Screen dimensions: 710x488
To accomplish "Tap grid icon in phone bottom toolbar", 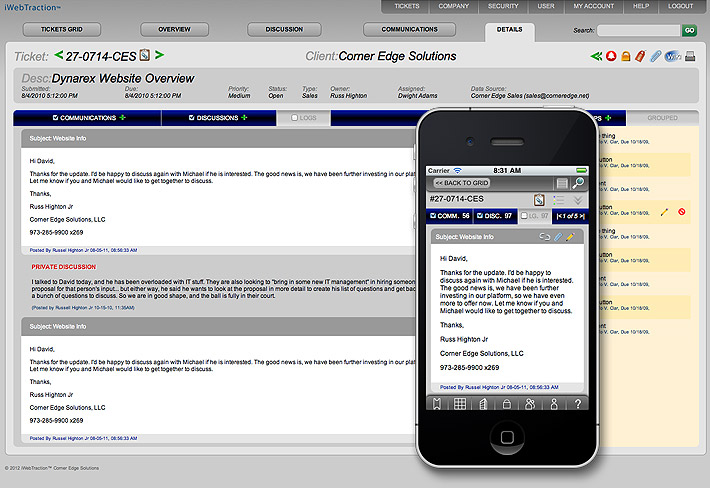I will click(460, 404).
